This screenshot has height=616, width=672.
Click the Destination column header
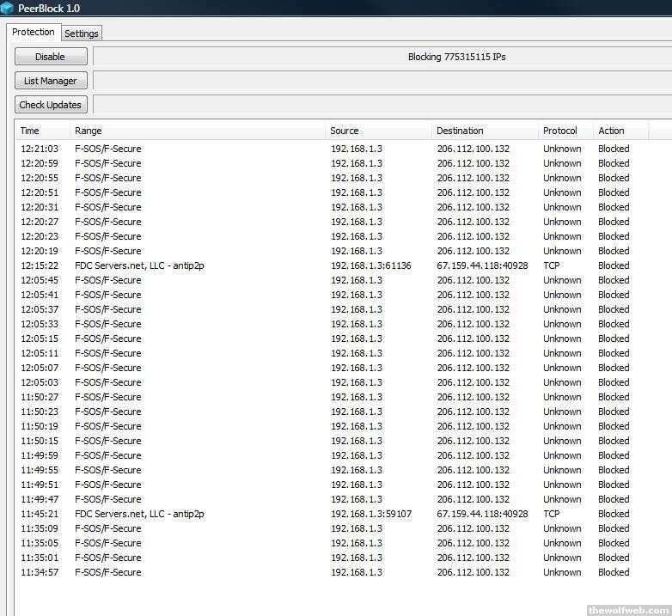click(x=484, y=131)
